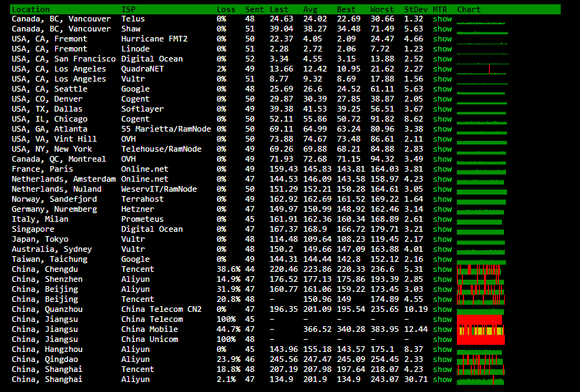Click show for Vint Hill OVH
Image resolution: width=580 pixels, height=392 pixels.
click(443, 139)
